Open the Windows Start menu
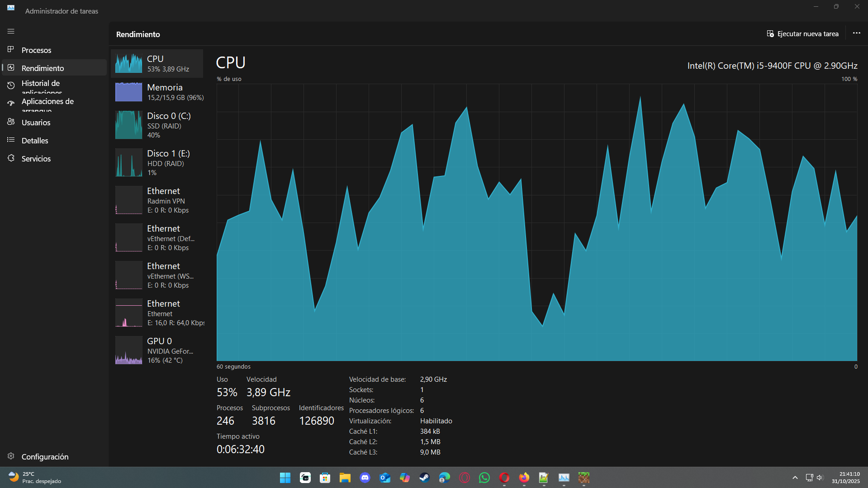The height and width of the screenshot is (488, 868). [x=285, y=478]
